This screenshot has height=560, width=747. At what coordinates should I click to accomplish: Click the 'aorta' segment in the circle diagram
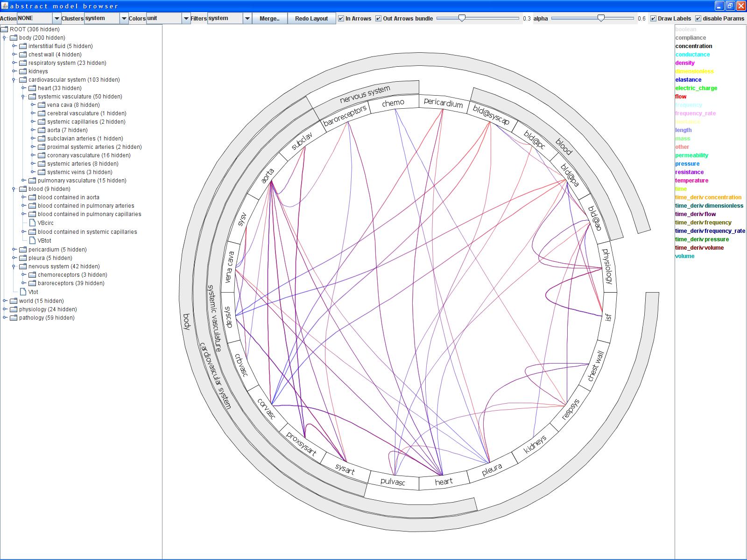tap(268, 175)
